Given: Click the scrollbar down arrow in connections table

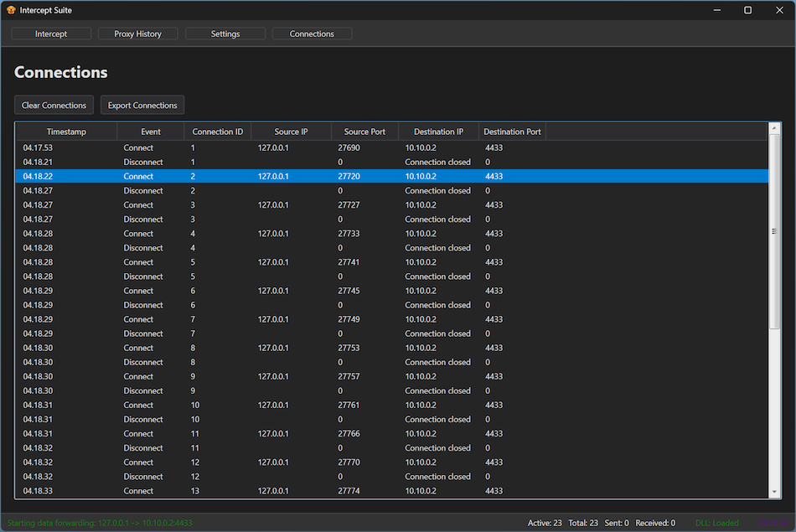Looking at the screenshot, I should (775, 493).
